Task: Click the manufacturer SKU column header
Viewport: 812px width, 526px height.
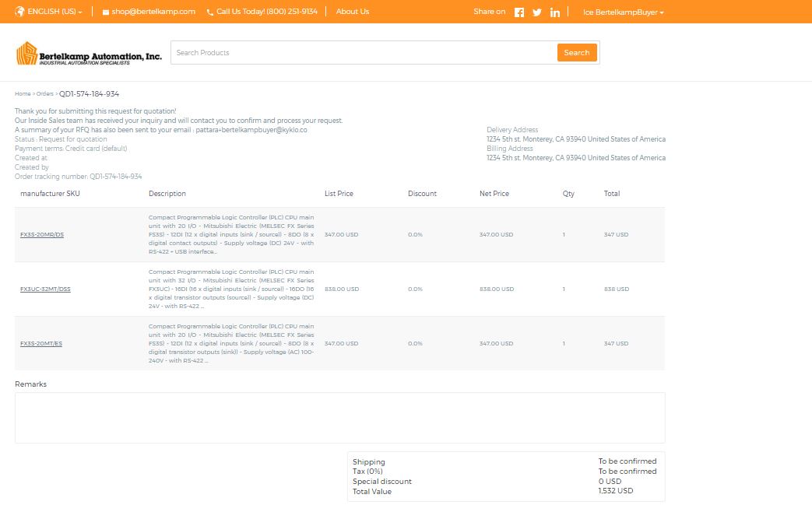Action: (50, 194)
